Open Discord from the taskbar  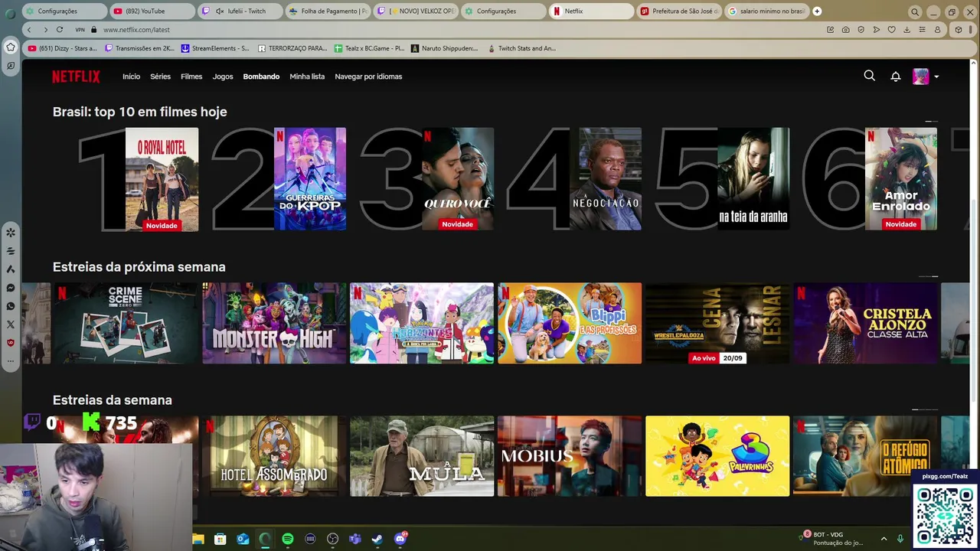coord(400,539)
